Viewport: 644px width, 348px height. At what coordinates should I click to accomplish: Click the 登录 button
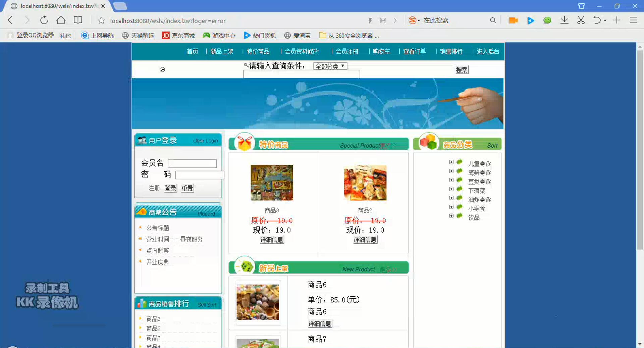tap(170, 188)
